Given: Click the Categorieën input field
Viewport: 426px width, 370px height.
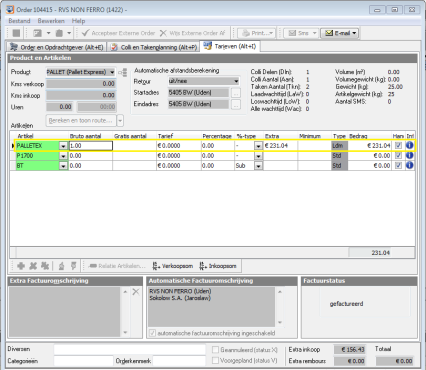Looking at the screenshot, I should pos(83,361).
